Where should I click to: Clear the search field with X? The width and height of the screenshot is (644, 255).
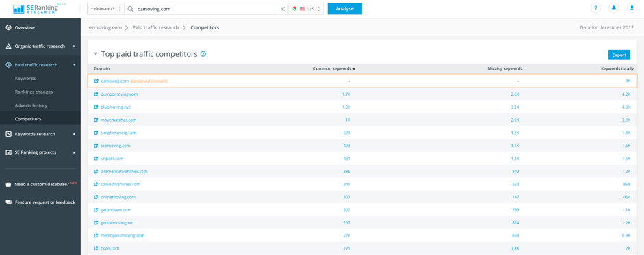(x=283, y=9)
